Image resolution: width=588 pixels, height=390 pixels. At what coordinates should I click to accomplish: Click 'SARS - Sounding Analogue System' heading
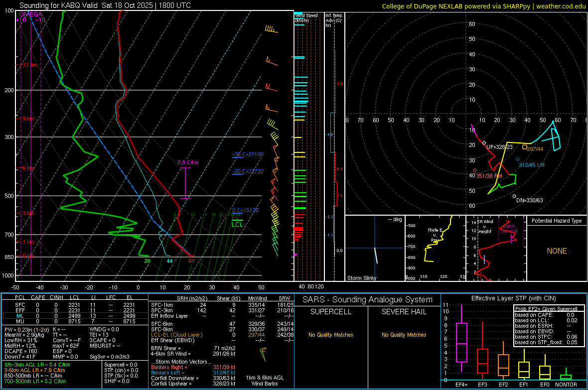coord(368,300)
